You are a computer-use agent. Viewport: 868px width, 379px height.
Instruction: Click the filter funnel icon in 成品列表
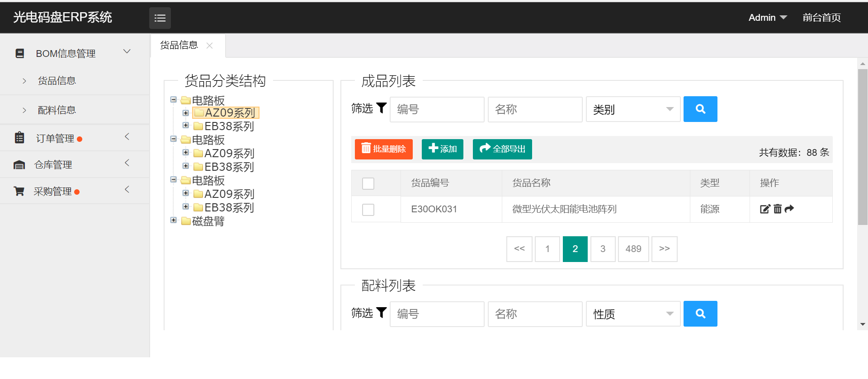point(382,108)
